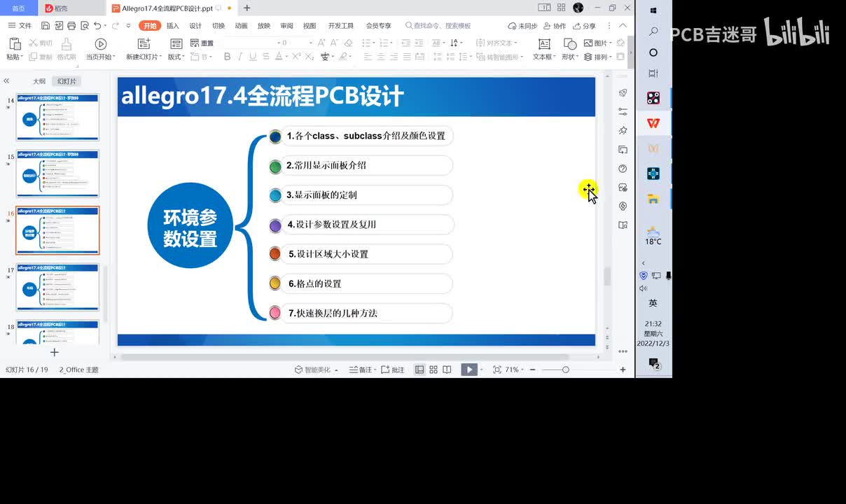
Task: Switch to slide sorter view in status bar
Action: [434, 370]
